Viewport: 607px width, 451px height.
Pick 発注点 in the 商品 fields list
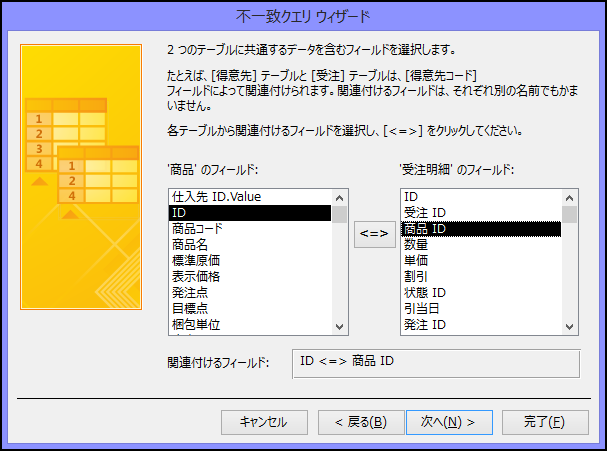point(250,293)
